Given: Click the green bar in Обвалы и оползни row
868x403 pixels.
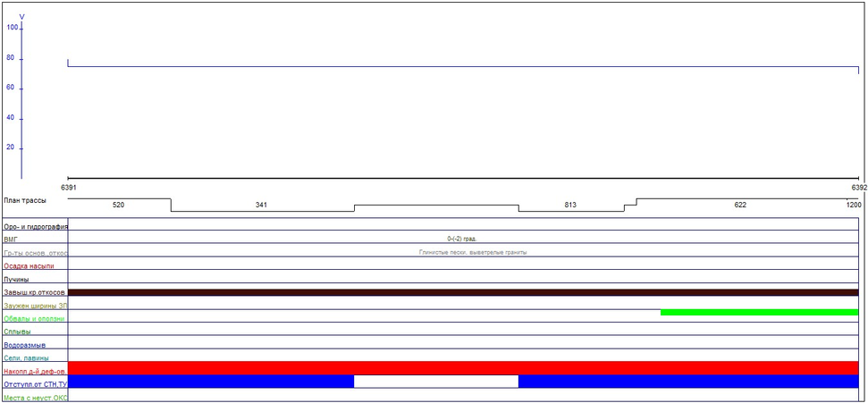Looking at the screenshot, I should pos(760,312).
